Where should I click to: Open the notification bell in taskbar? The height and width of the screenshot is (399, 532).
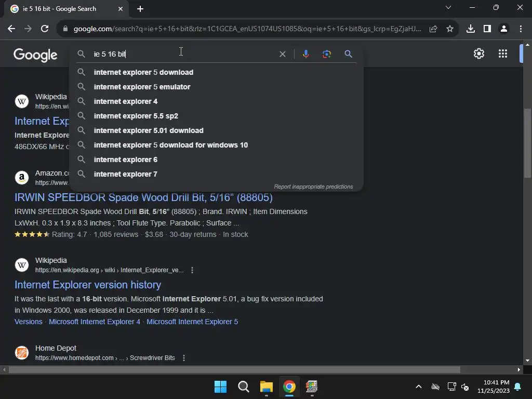518,387
